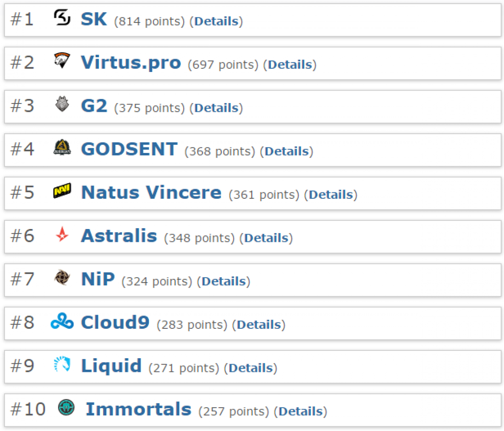Show Details for Liquid ranking
Screen dimensions: 504x431
tap(251, 368)
